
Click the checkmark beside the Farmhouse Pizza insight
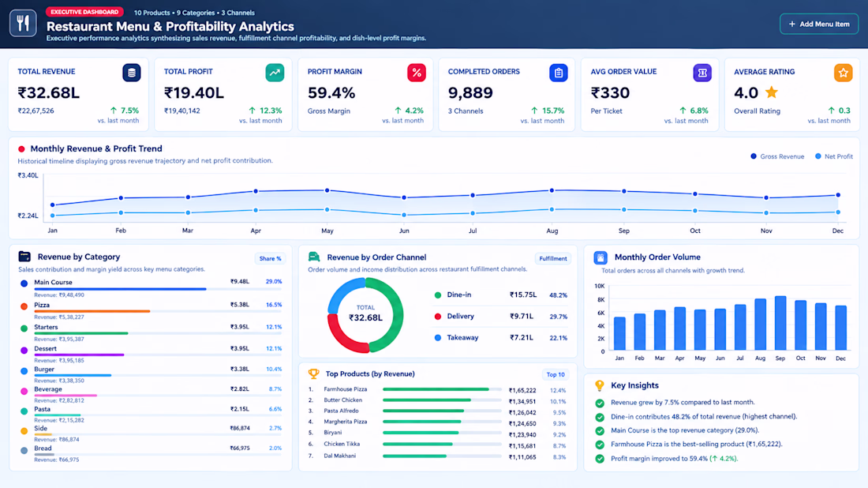pos(600,445)
